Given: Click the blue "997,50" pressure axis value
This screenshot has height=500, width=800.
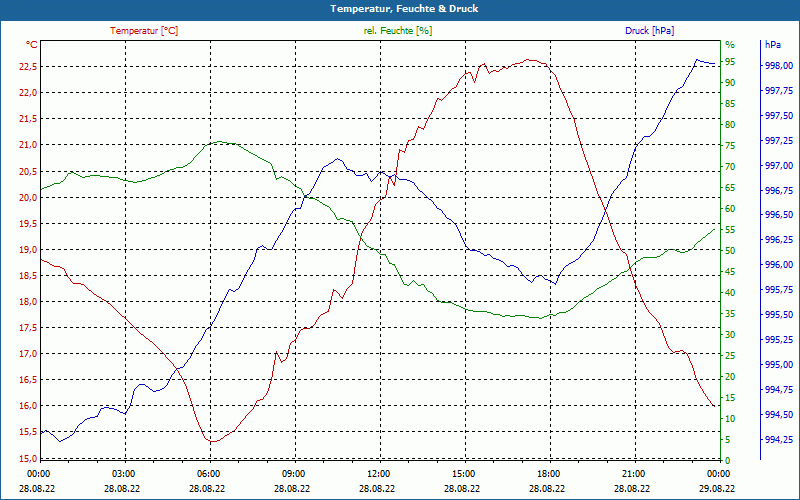Looking at the screenshot, I should pos(779,116).
